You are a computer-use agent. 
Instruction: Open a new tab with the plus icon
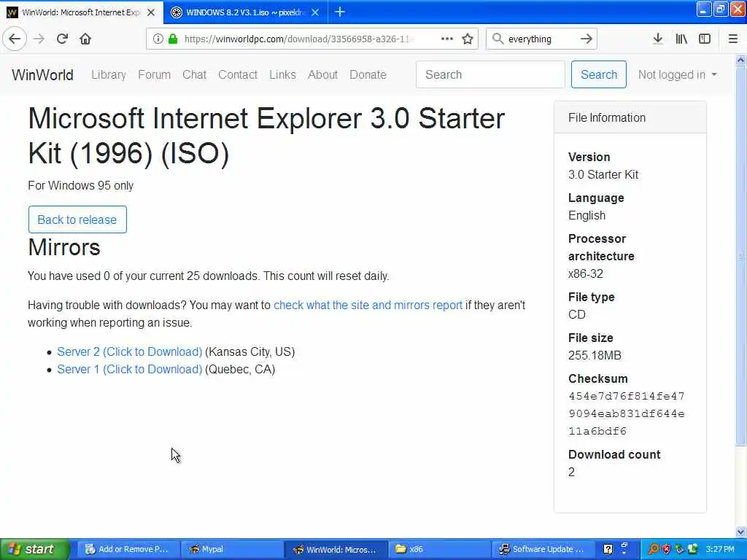340,12
